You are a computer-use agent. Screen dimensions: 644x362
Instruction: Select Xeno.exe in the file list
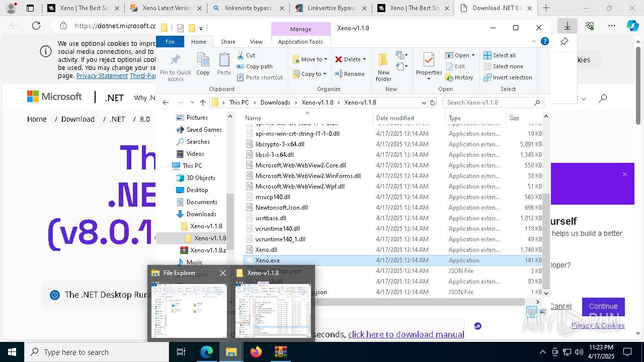tap(393, 260)
